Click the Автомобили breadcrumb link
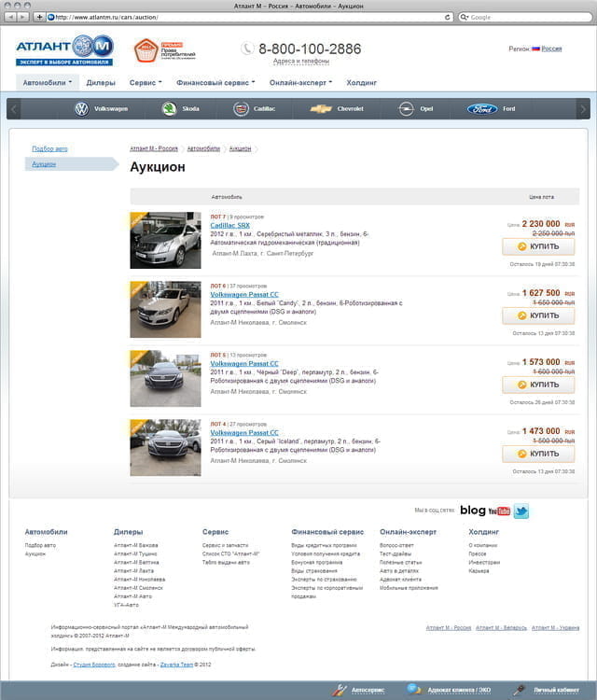This screenshot has width=597, height=700. (203, 148)
